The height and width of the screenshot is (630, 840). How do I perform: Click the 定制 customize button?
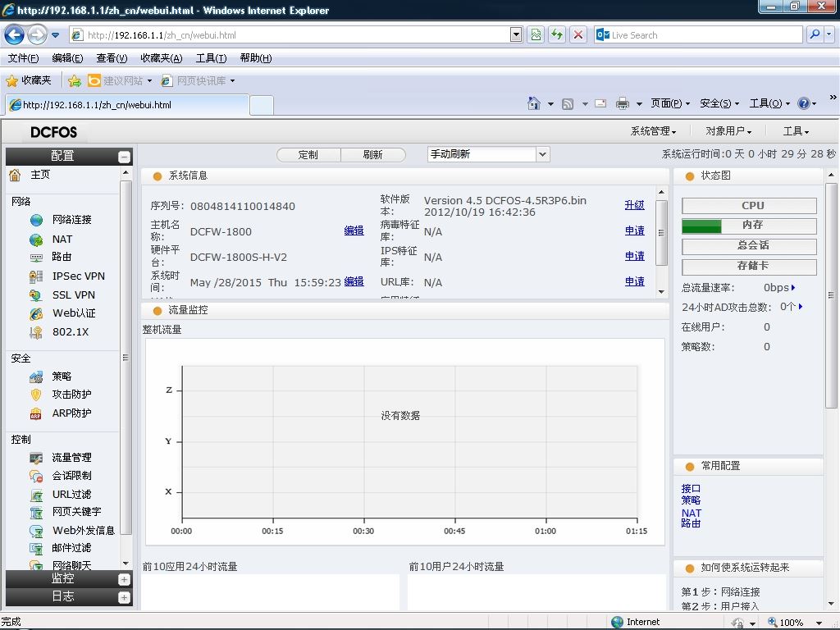308,155
